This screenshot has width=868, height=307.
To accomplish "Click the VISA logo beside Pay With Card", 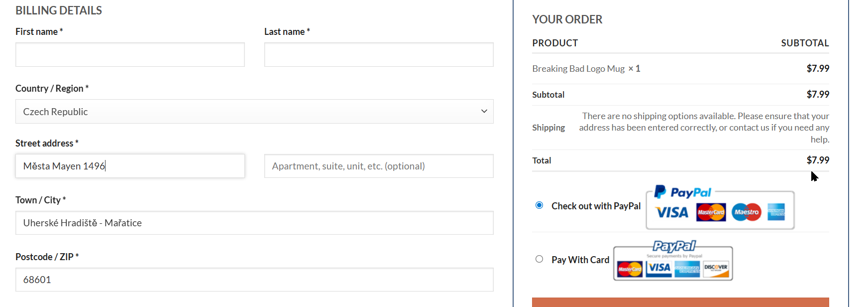I will (659, 269).
